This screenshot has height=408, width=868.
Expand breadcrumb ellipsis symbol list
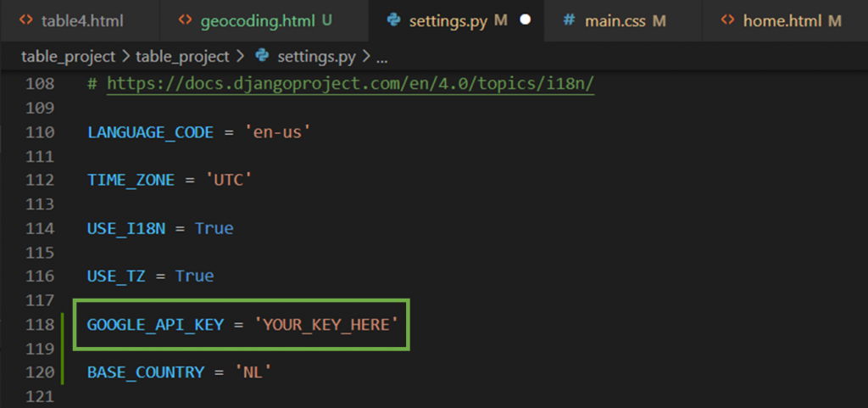click(381, 57)
